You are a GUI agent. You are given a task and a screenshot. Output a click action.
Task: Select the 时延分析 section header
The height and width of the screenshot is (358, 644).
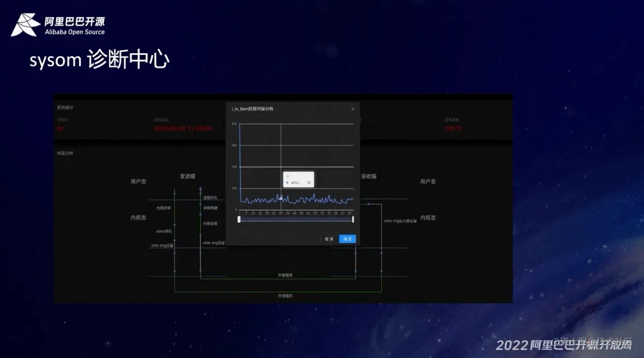pos(65,153)
